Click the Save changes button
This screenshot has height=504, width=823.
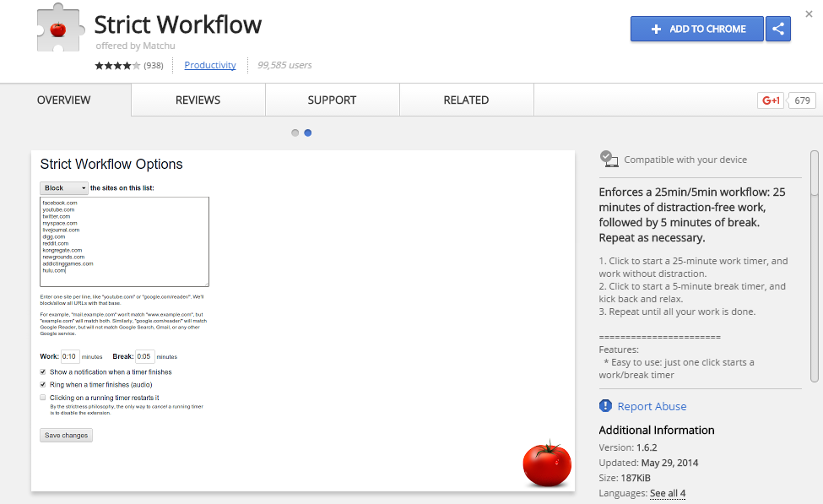[66, 436]
